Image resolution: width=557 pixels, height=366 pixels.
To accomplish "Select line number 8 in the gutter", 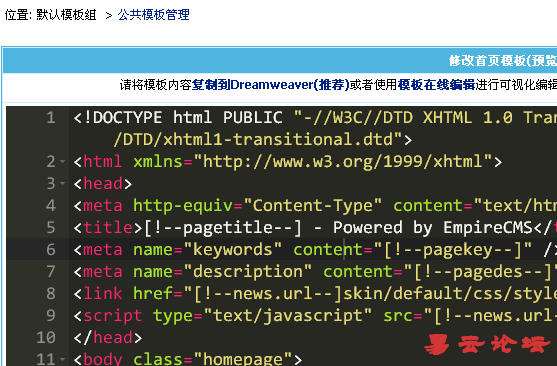I will coord(50,294).
